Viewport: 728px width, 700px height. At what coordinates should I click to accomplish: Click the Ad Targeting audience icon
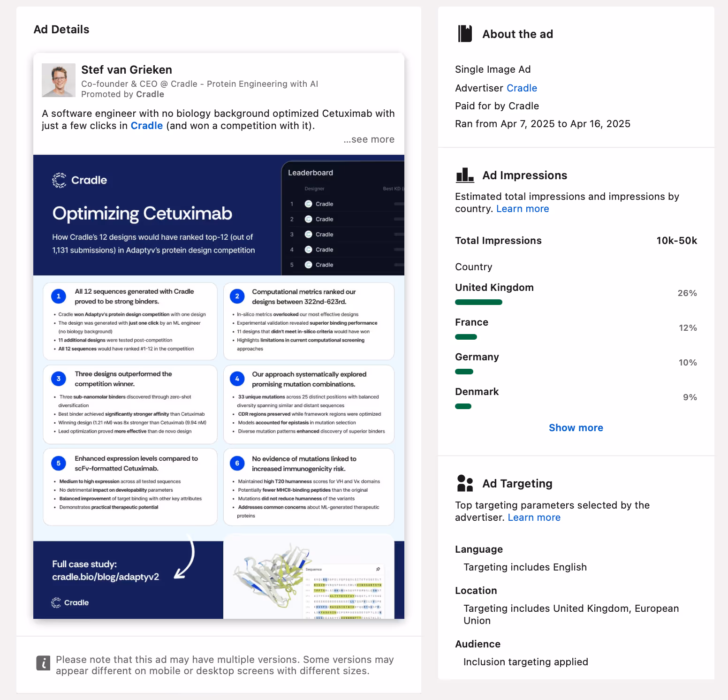[465, 483]
